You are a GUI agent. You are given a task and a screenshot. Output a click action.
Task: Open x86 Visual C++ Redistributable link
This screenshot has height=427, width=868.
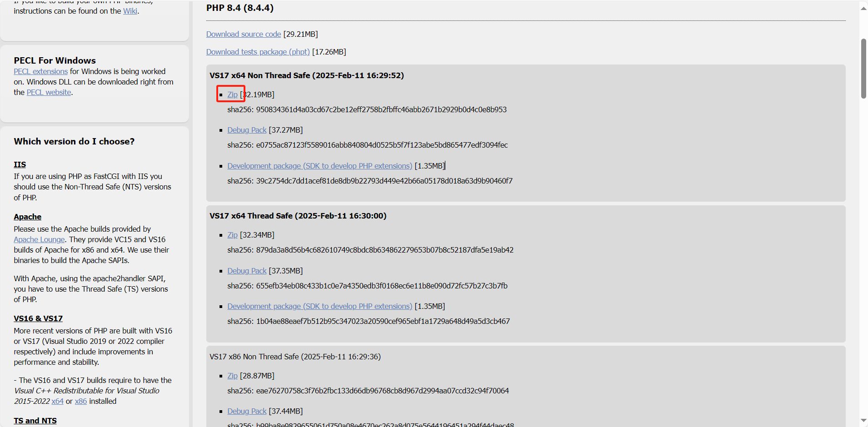click(81, 401)
